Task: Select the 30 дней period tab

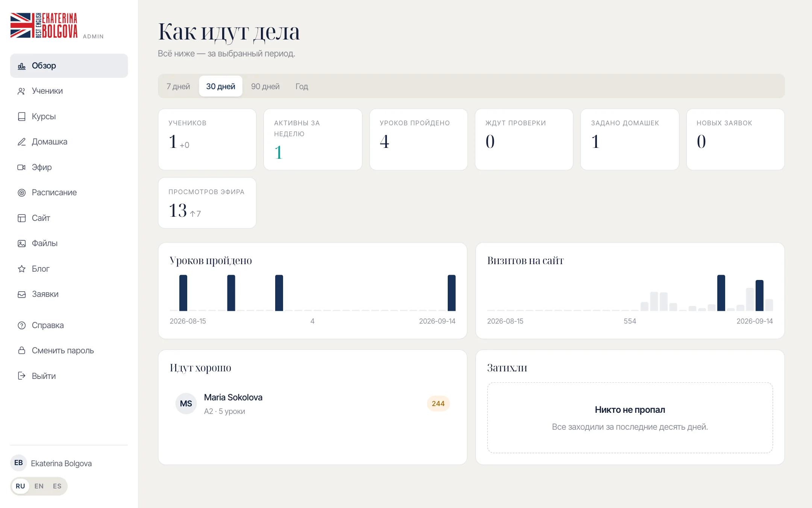Action: click(x=221, y=86)
